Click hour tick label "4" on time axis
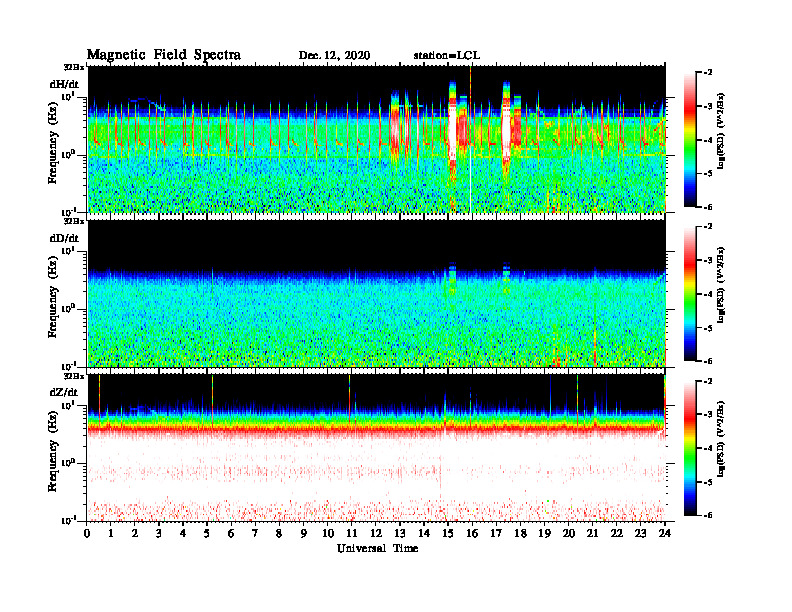792x612 pixels. click(183, 534)
